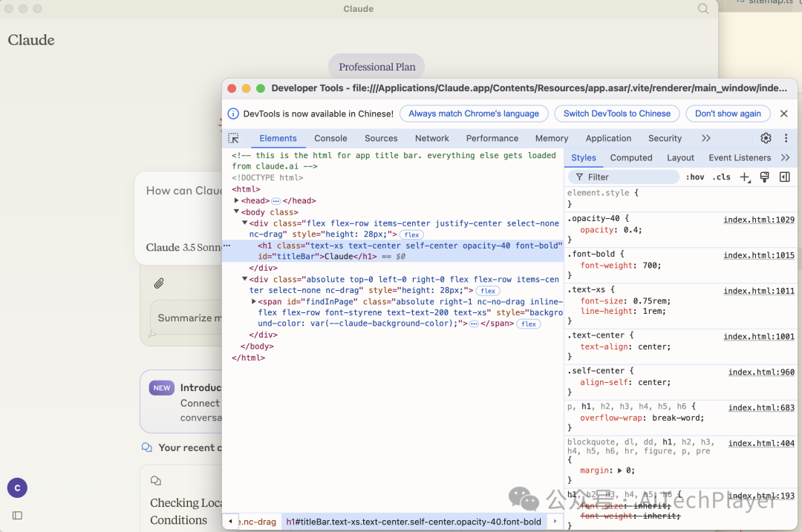This screenshot has width=802, height=532.
Task: Toggle the .cls element classes panel
Action: point(721,177)
